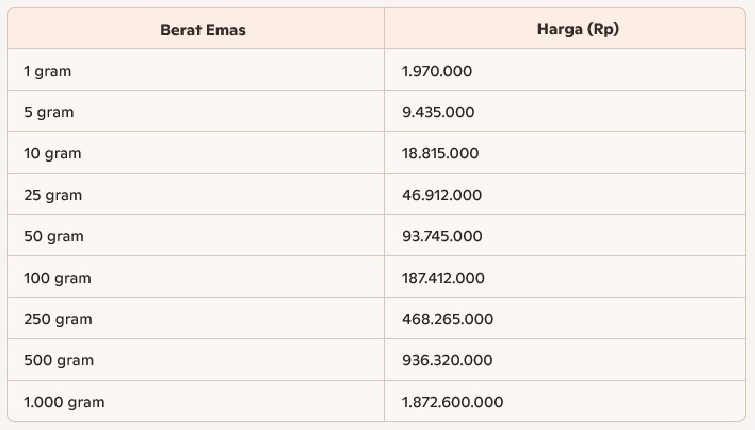Click the "Harga (Rp)" column header
755x430 pixels.
click(577, 29)
